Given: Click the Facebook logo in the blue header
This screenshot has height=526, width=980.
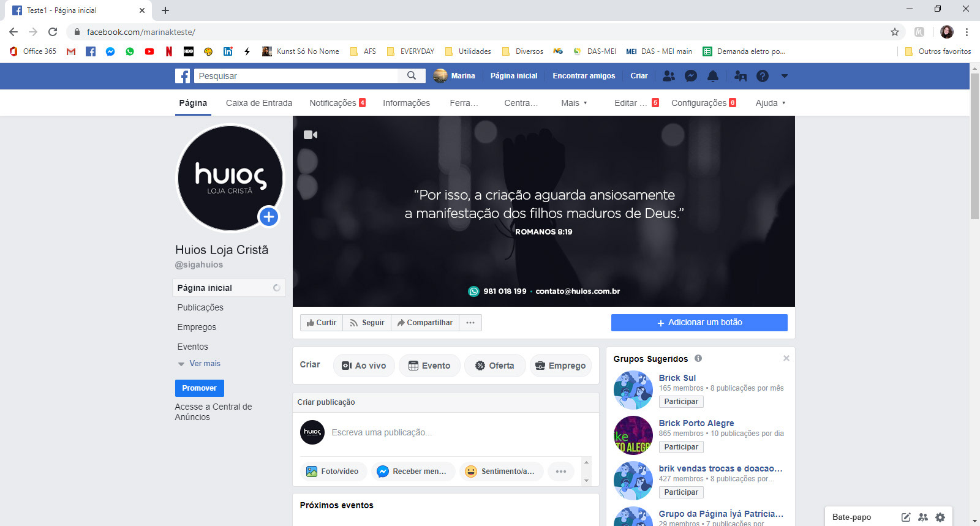Looking at the screenshot, I should pos(183,76).
